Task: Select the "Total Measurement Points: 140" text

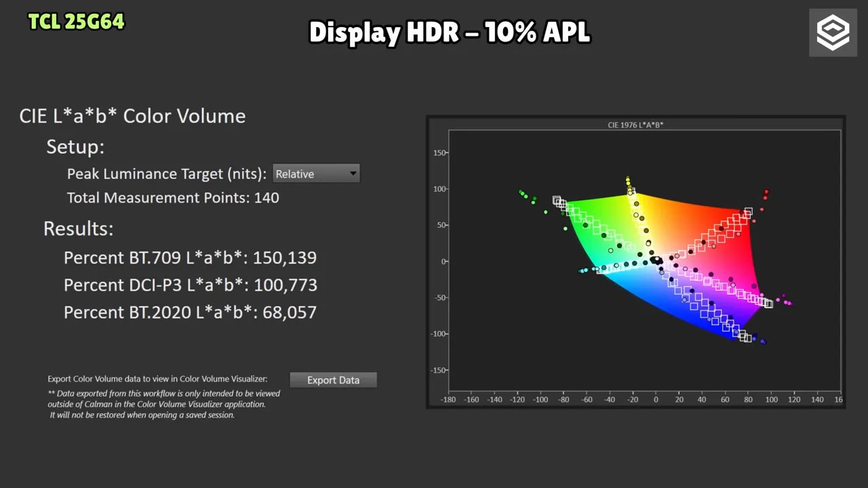Action: click(x=173, y=198)
